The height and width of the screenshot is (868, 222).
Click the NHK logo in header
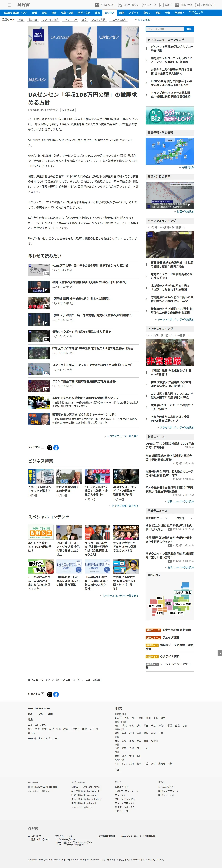[x=24, y=5]
